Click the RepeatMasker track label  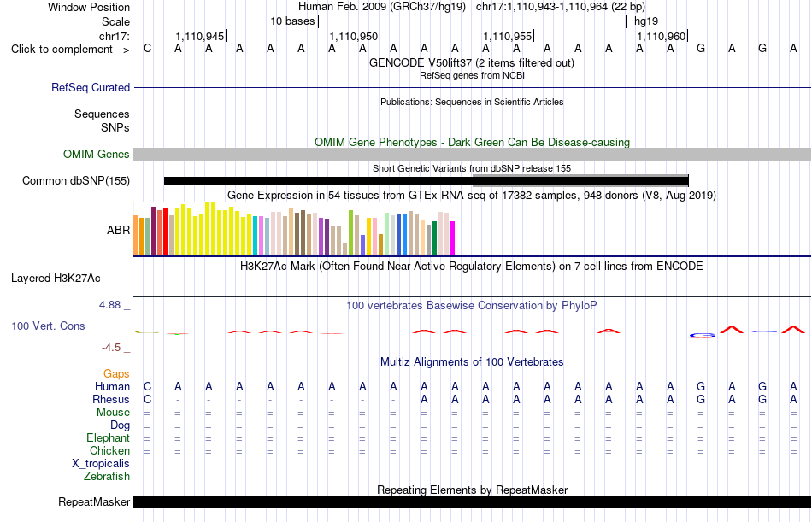point(94,501)
